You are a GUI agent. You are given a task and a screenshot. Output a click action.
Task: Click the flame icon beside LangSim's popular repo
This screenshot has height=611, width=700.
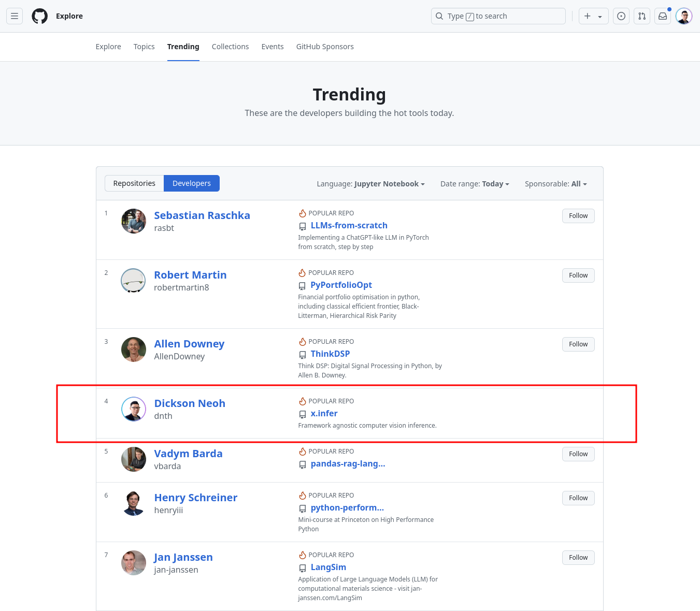302,555
